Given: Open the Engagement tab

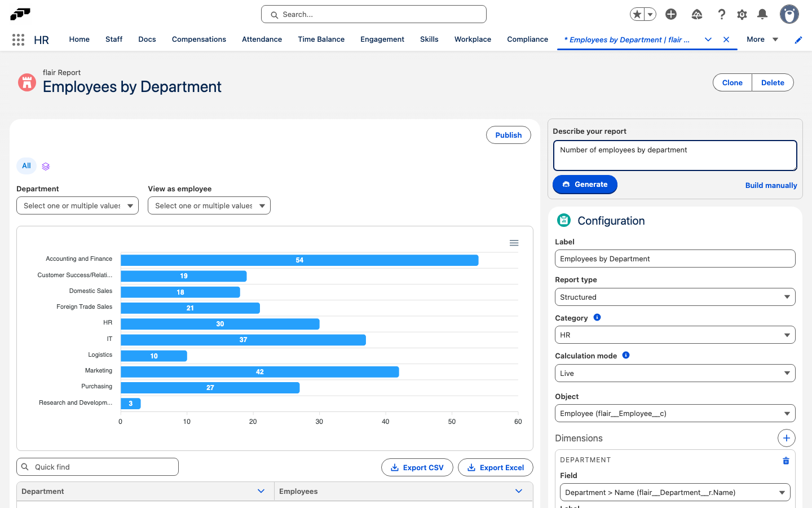Looking at the screenshot, I should click(382, 40).
